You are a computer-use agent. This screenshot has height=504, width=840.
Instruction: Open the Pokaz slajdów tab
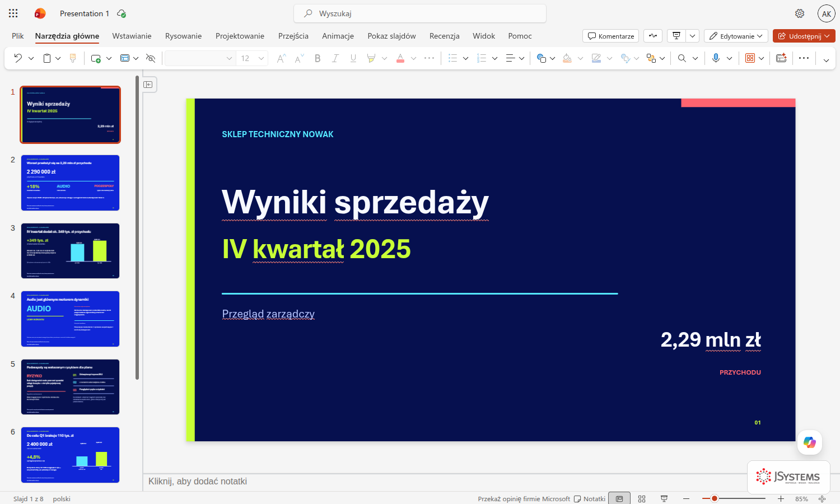click(x=391, y=36)
